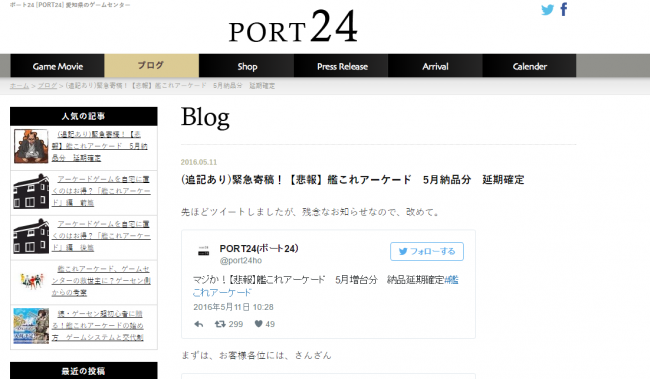
Task: Open the popular article (追記あり)緊急寄稿 link
Action: [99, 146]
